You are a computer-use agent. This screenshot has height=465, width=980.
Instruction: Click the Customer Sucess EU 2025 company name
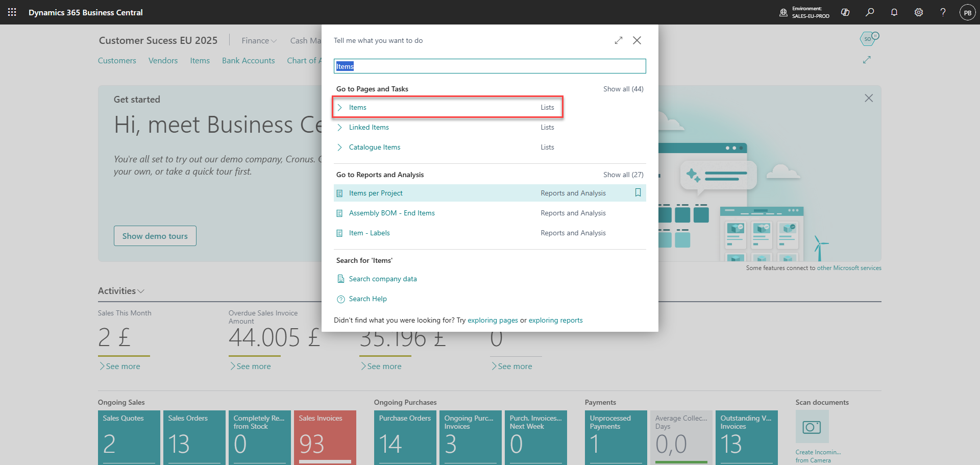(x=158, y=40)
